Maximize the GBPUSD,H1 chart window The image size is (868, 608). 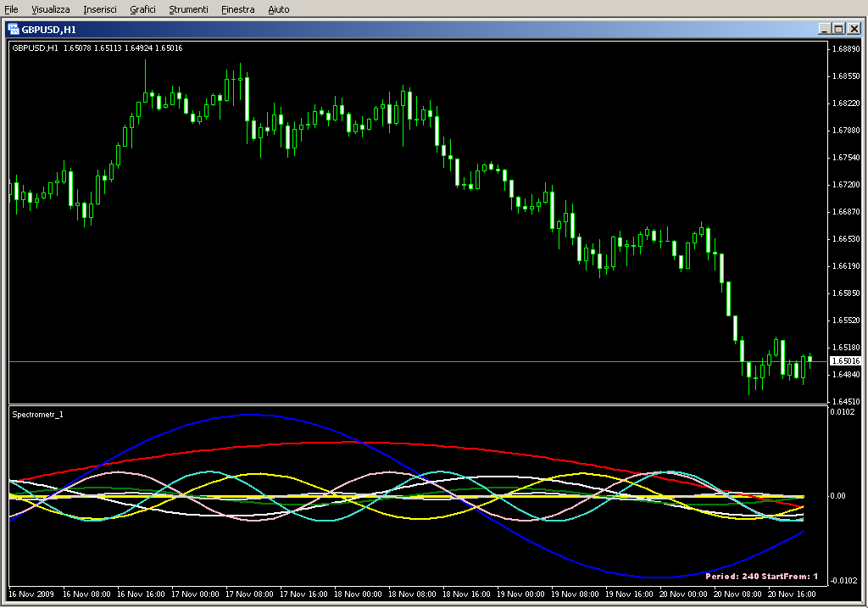838,29
